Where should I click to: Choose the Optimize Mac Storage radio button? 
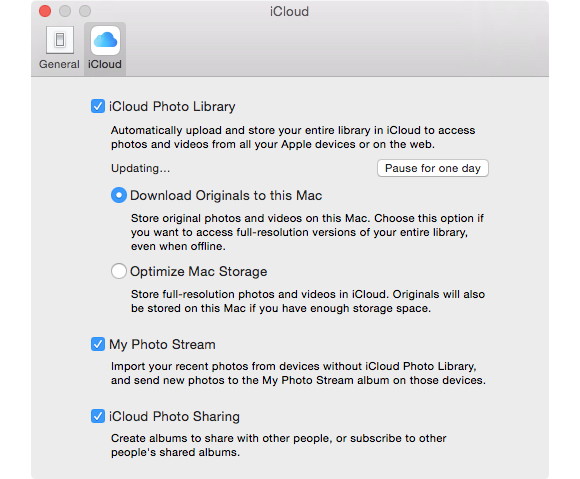[x=119, y=271]
